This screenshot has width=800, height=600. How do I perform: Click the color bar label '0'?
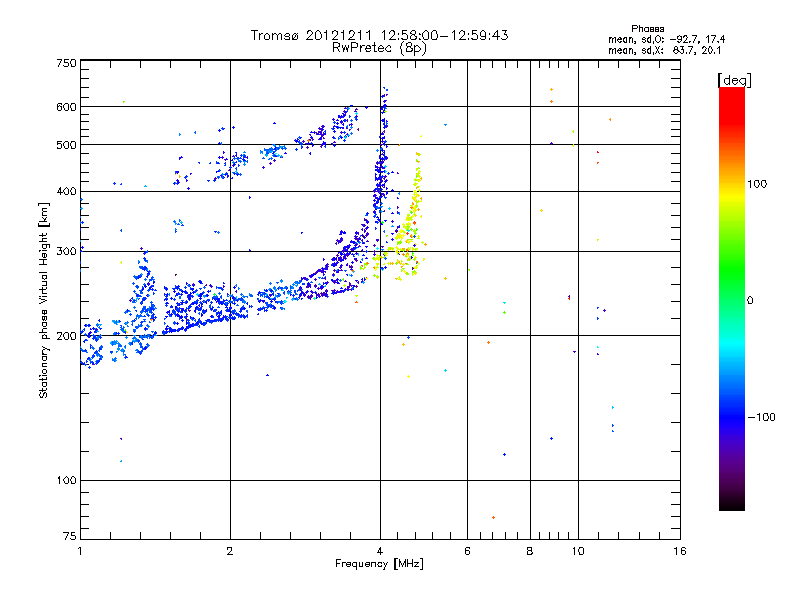click(750, 301)
